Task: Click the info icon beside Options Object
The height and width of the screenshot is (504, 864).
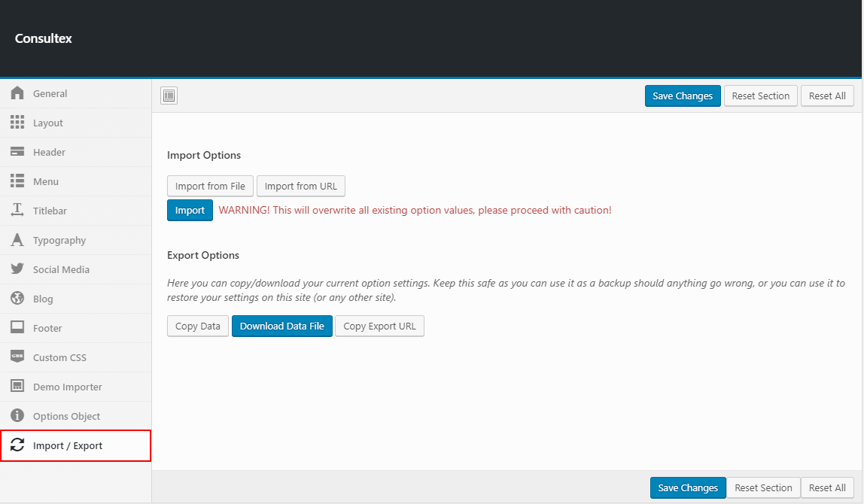Action: pyautogui.click(x=17, y=416)
